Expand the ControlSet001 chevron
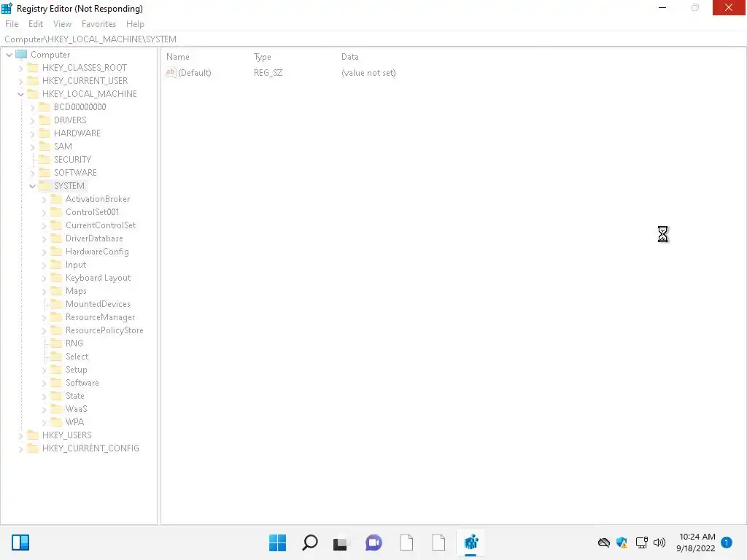The height and width of the screenshot is (560, 747). [x=44, y=212]
